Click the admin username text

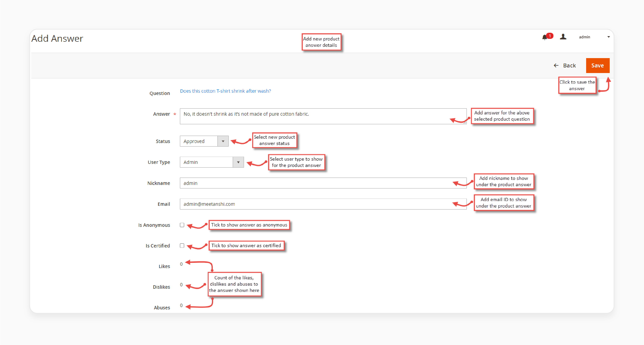pos(584,37)
